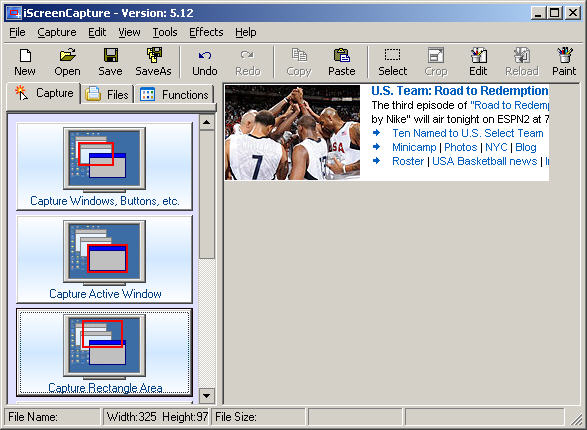Open the Effects menu
The height and width of the screenshot is (430, 587).
point(206,32)
